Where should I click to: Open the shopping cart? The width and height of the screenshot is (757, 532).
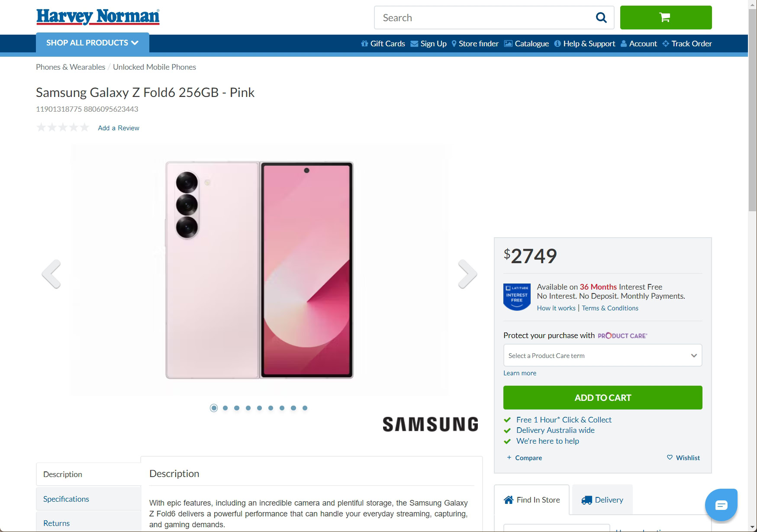(x=665, y=18)
